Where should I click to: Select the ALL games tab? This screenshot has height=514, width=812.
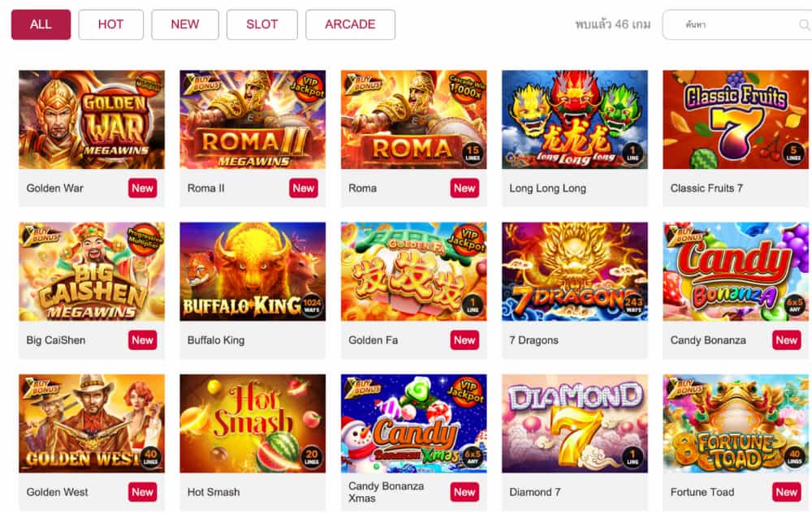tap(41, 24)
